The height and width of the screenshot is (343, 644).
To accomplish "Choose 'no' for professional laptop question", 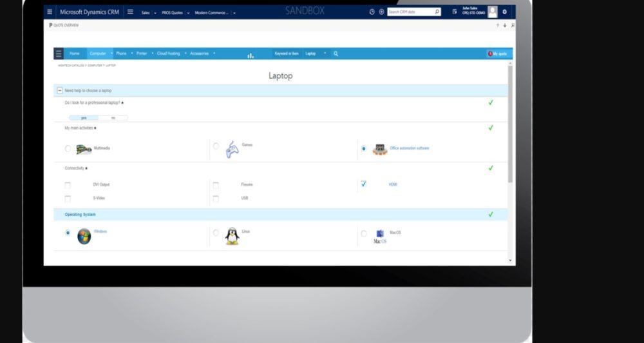I will pos(113,118).
